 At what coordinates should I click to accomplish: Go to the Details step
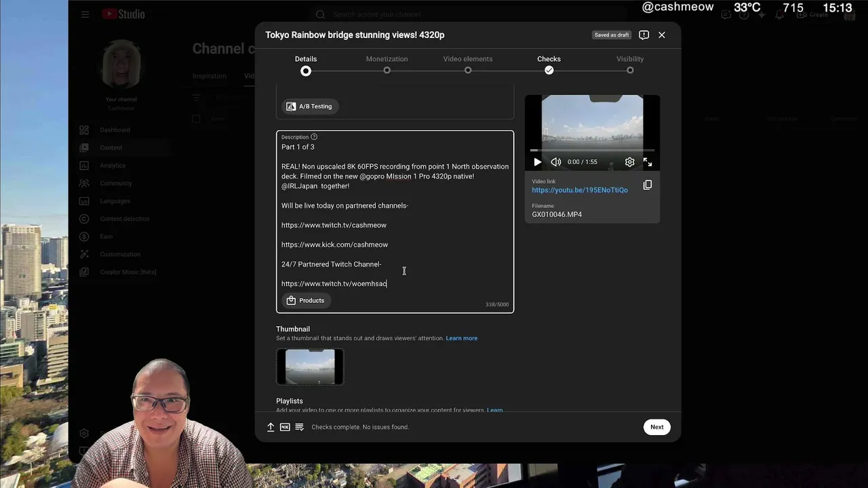pyautogui.click(x=306, y=64)
